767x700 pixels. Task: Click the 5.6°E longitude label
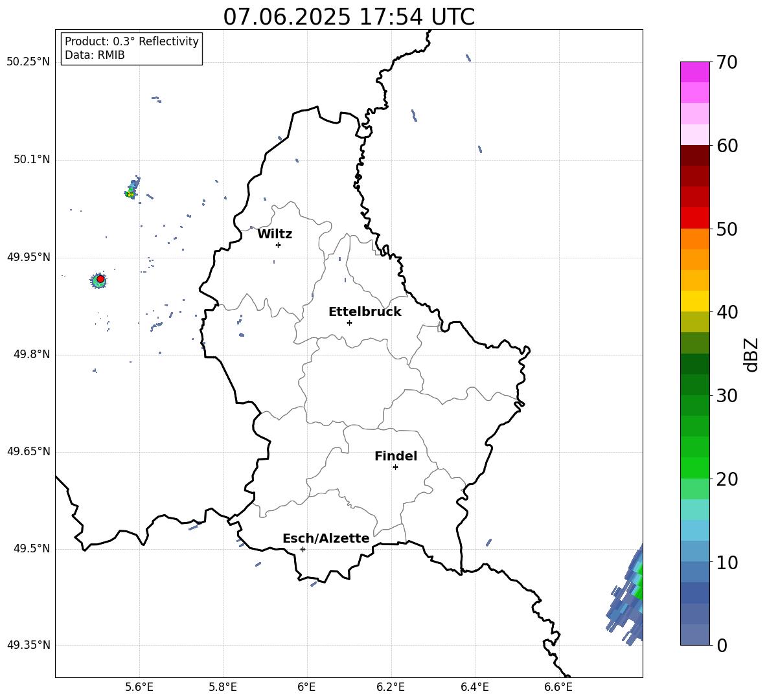139,687
